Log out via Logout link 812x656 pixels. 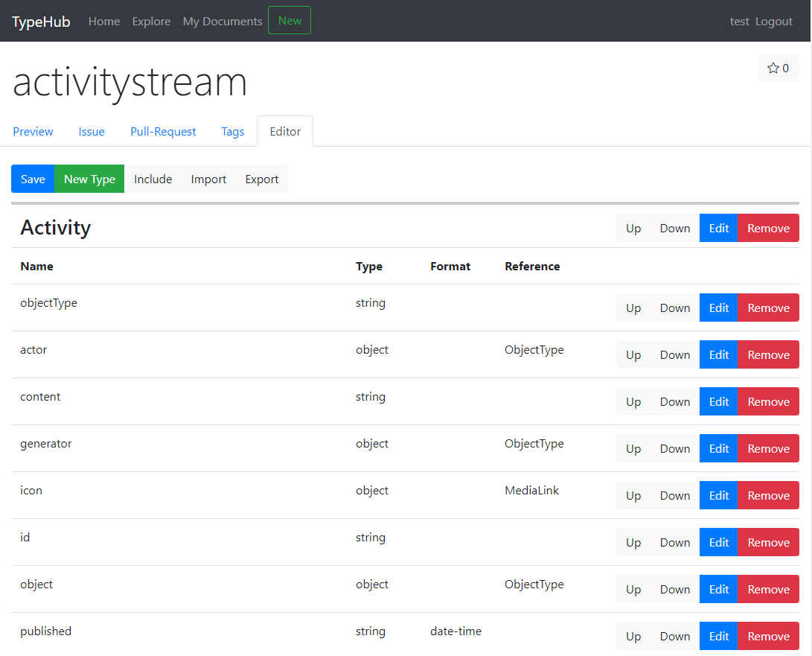pos(774,22)
